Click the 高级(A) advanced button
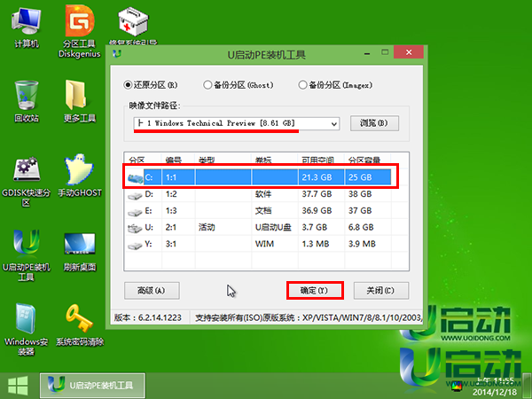The width and height of the screenshot is (532, 399). [x=152, y=291]
